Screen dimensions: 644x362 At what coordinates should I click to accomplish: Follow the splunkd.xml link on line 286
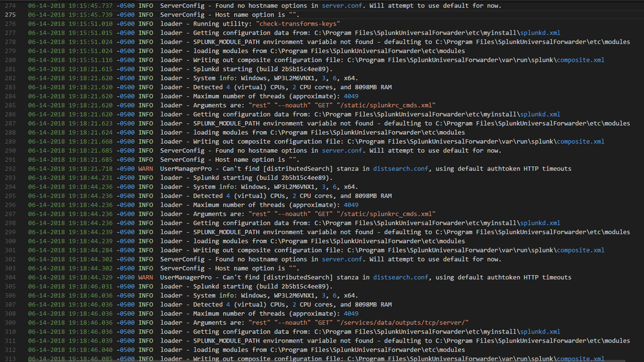tap(540, 115)
